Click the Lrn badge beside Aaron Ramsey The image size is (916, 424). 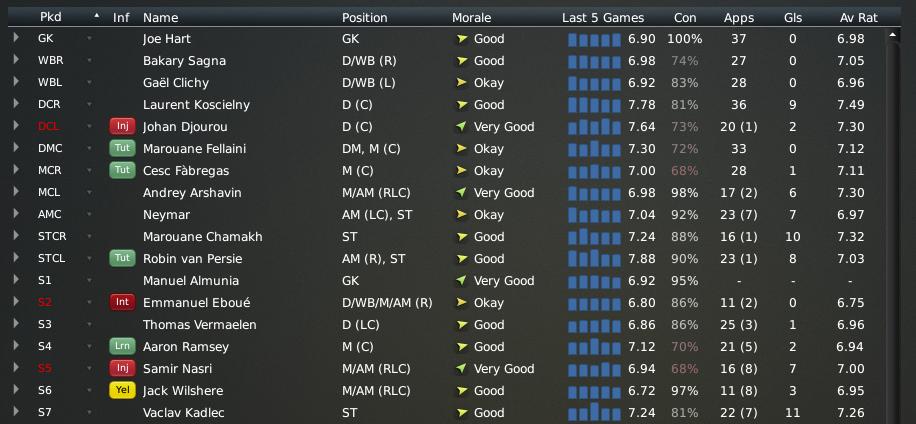[122, 346]
